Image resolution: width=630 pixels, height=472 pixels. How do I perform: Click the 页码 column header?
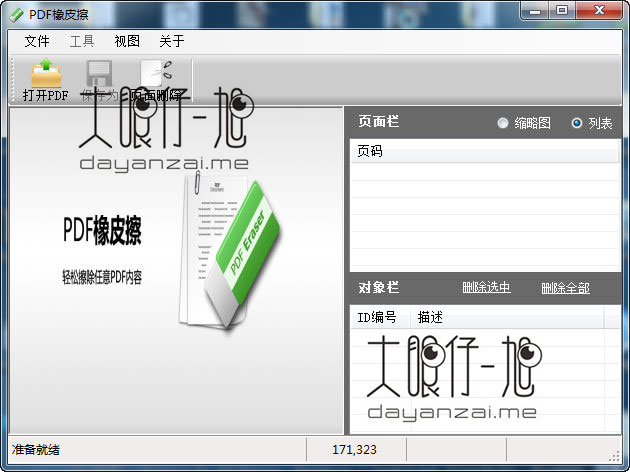(485, 151)
